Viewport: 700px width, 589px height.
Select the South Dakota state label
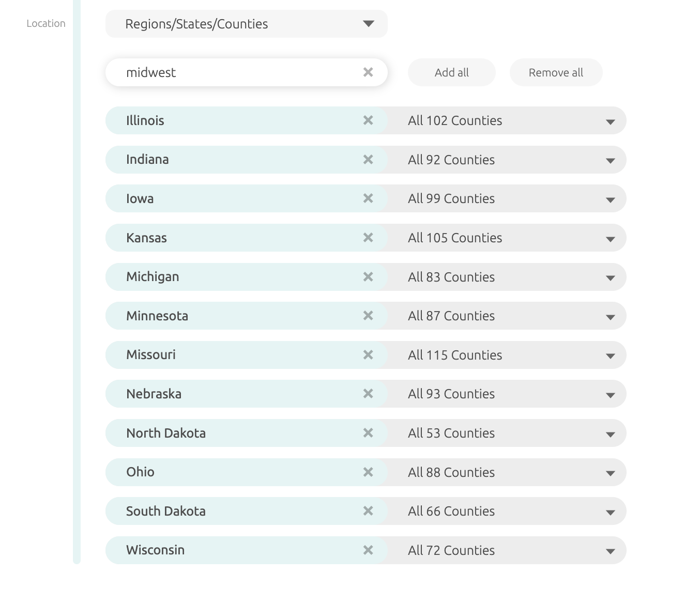pos(166,511)
